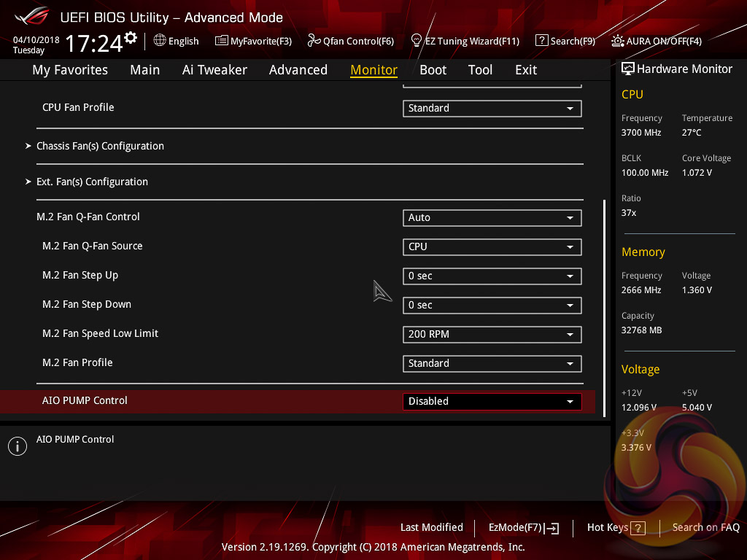
Task: Open Search on FAQ link
Action: pos(705,527)
